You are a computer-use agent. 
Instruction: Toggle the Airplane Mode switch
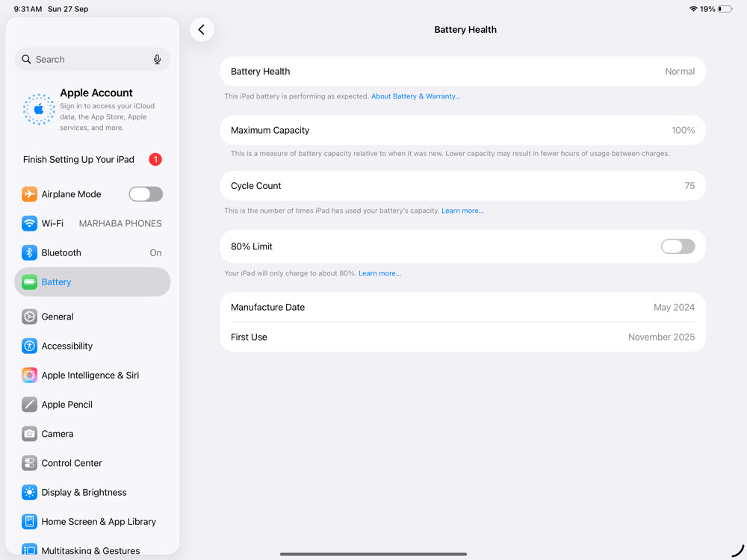[146, 194]
